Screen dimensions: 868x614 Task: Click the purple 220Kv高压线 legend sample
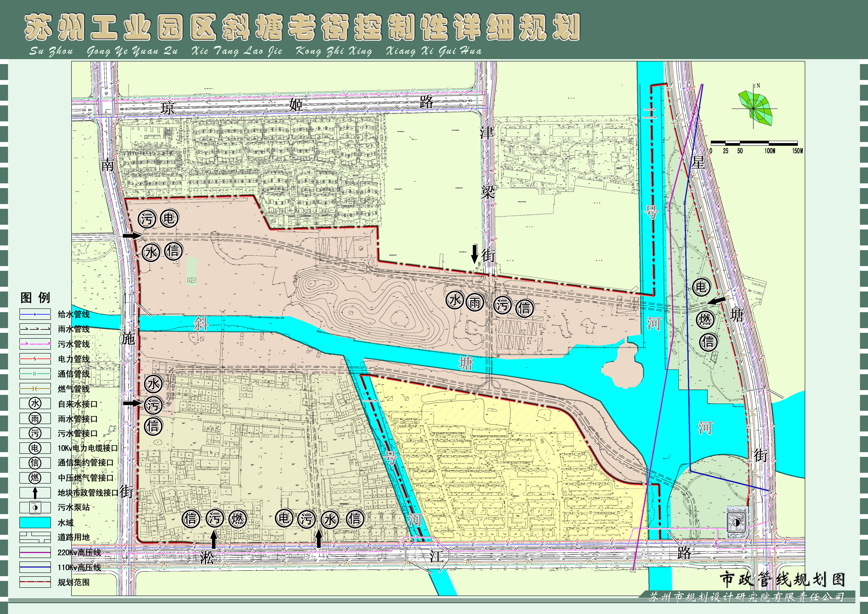point(35,552)
